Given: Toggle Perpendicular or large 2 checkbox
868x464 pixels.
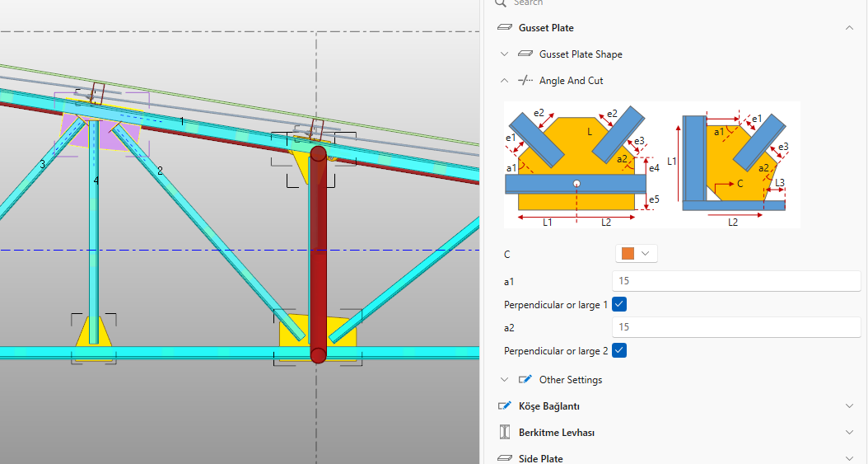Looking at the screenshot, I should pyautogui.click(x=621, y=351).
